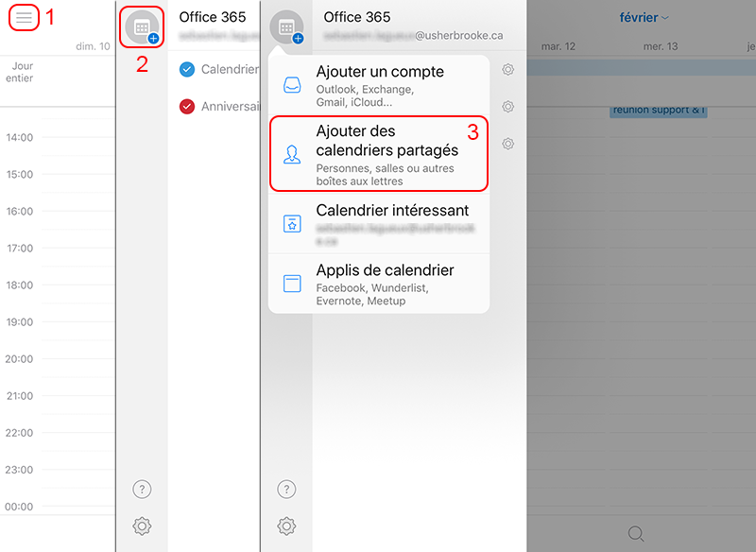Click the help icon beside the Calendrier list
Image resolution: width=756 pixels, height=552 pixels.
click(142, 489)
